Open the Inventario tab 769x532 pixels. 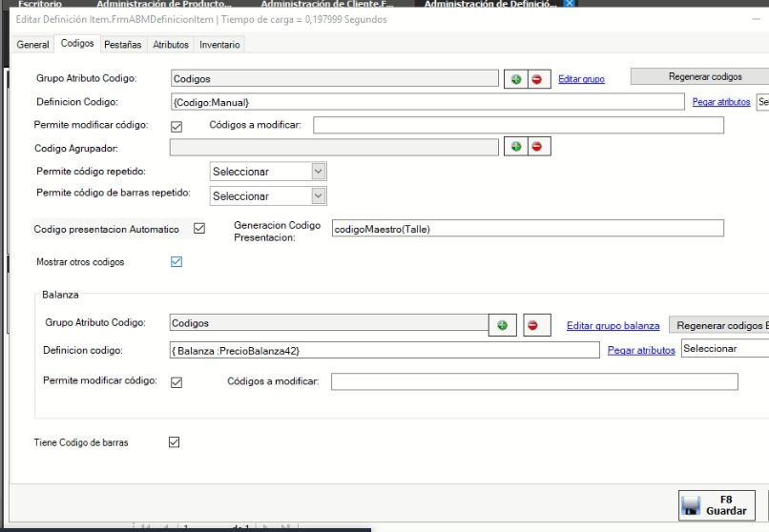click(219, 45)
